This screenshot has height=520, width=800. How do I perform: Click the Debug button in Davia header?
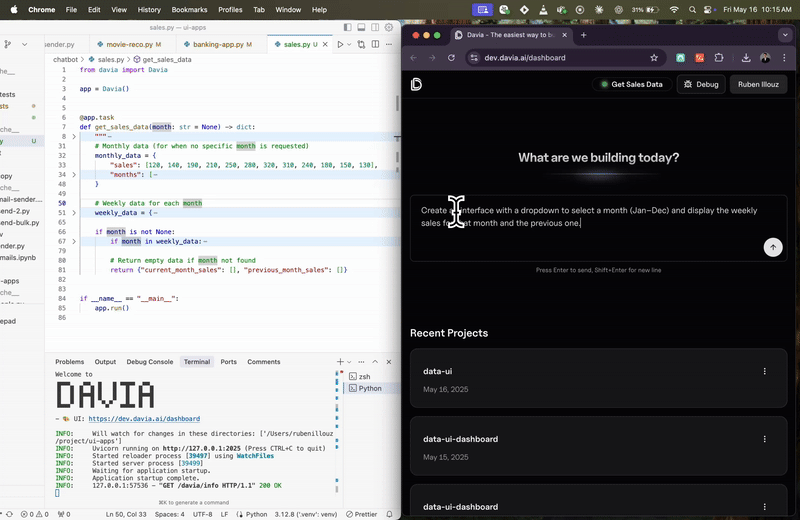(x=701, y=84)
